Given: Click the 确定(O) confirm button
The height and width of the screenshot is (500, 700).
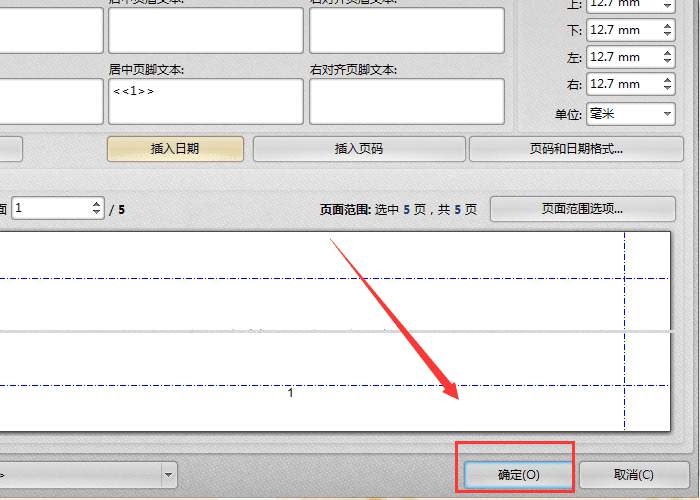Looking at the screenshot, I should click(518, 474).
